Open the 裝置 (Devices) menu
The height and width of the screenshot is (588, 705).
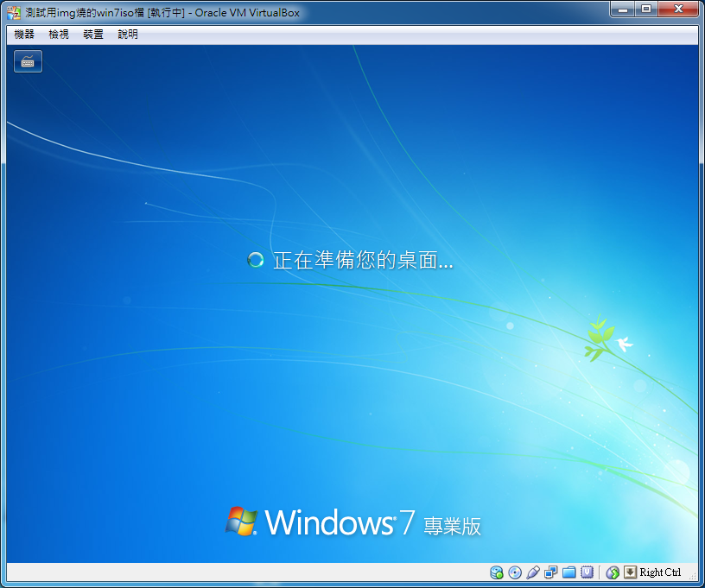(93, 35)
